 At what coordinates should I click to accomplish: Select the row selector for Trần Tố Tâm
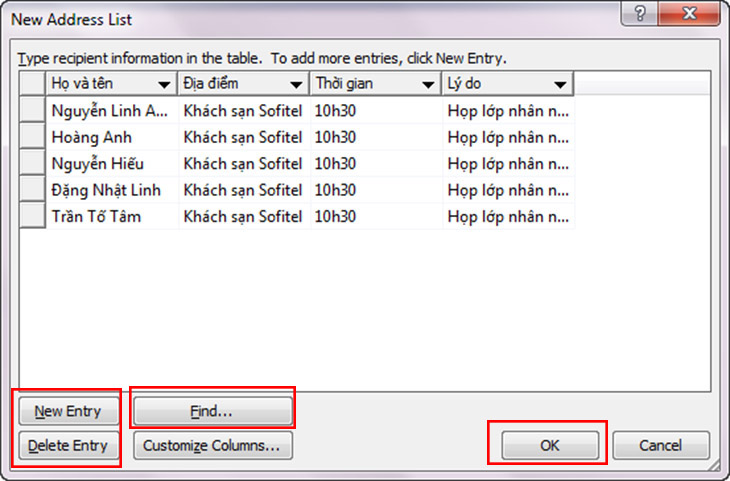pos(32,215)
